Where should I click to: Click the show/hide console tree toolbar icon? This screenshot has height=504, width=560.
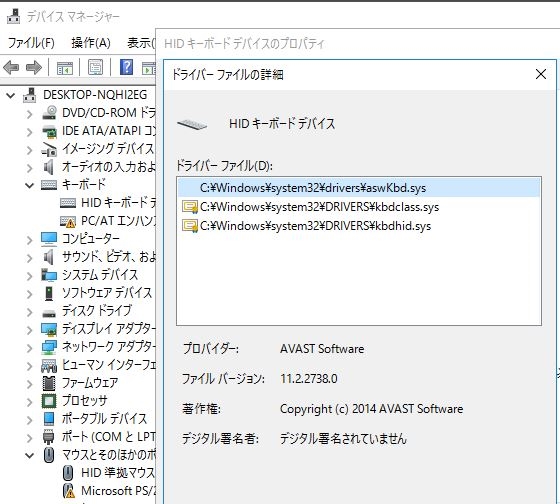tap(65, 67)
